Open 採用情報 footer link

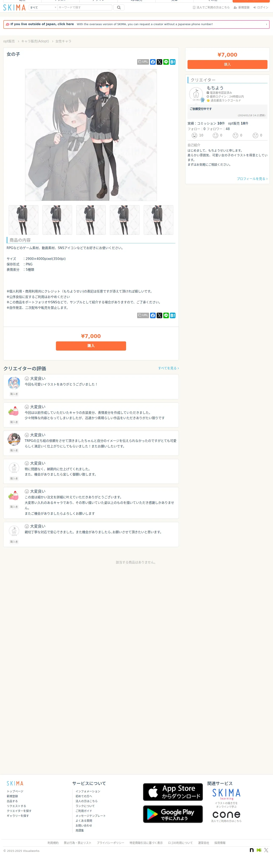[220, 843]
